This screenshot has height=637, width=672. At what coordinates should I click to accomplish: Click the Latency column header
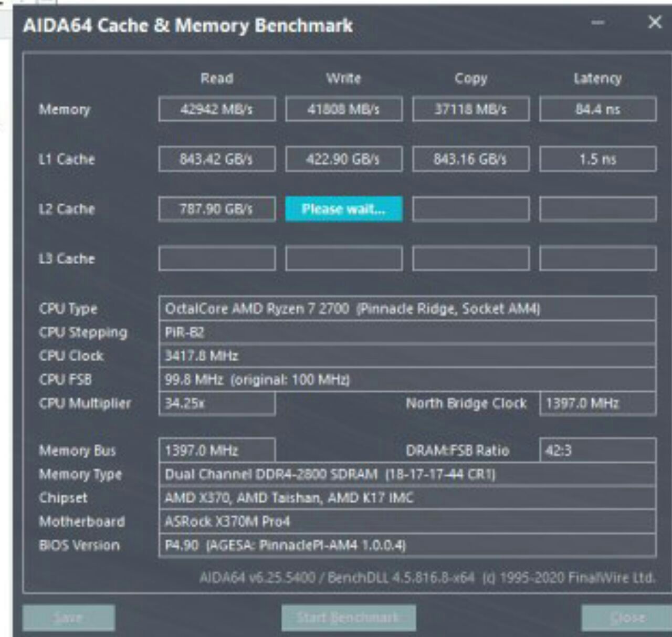(598, 79)
